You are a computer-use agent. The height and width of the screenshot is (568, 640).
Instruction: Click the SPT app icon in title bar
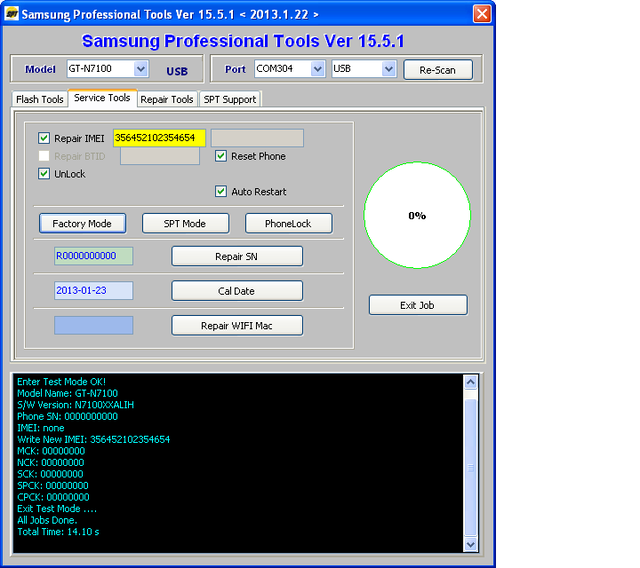pos(12,14)
